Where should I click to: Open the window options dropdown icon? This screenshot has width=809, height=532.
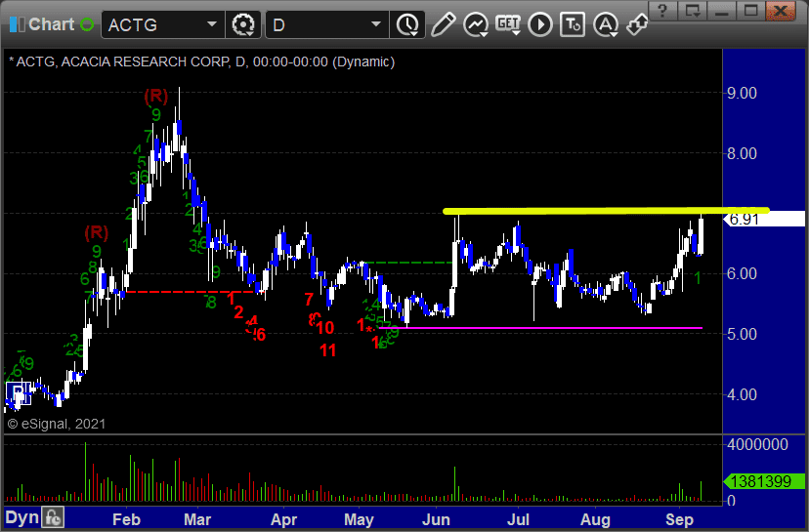(x=692, y=11)
